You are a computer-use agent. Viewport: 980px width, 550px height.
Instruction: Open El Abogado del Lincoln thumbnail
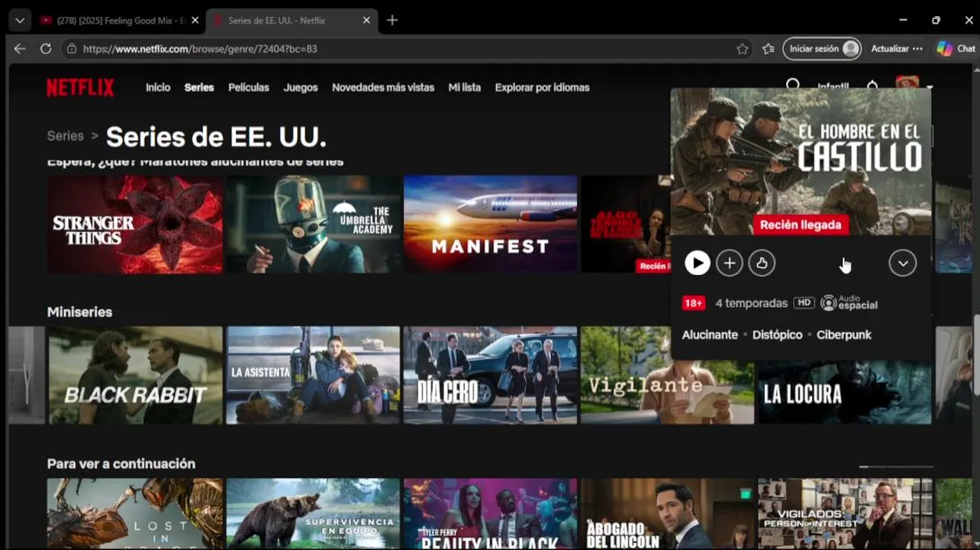[x=667, y=513]
